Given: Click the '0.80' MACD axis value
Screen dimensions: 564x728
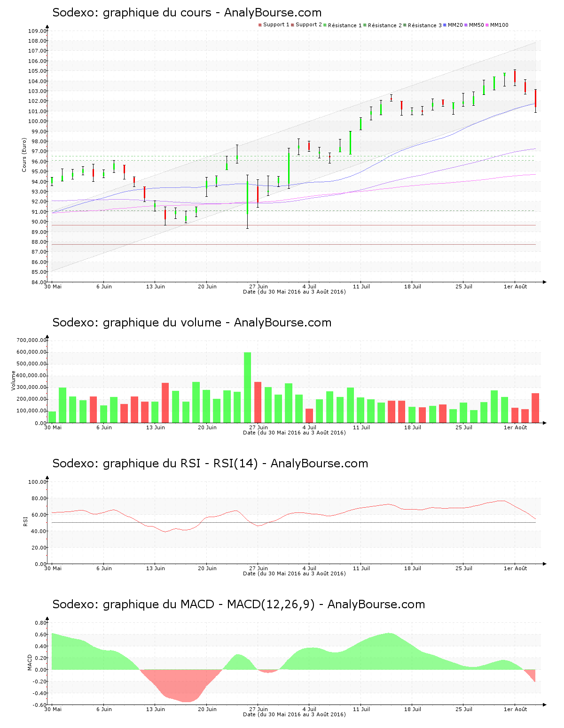Looking at the screenshot, I should tap(40, 623).
